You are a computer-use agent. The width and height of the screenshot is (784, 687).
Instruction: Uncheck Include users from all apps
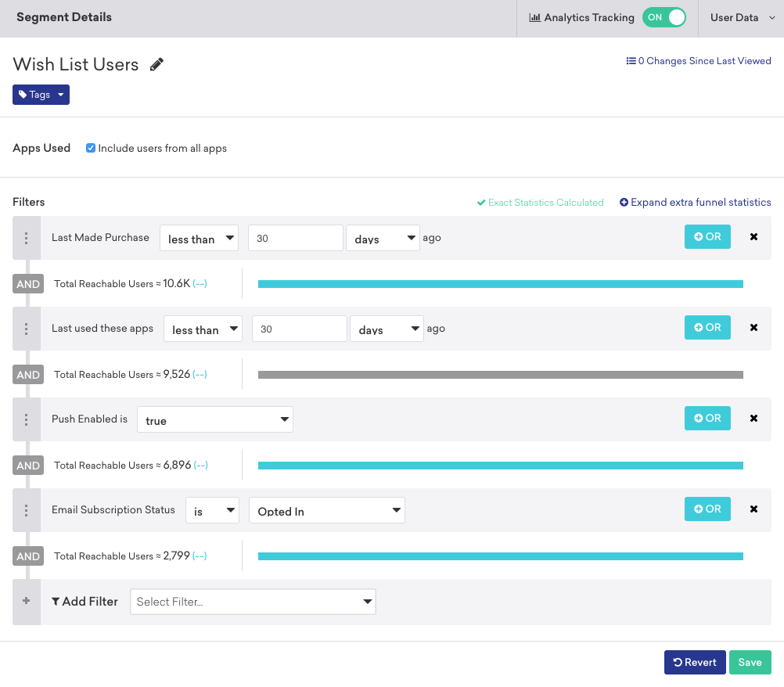click(91, 148)
